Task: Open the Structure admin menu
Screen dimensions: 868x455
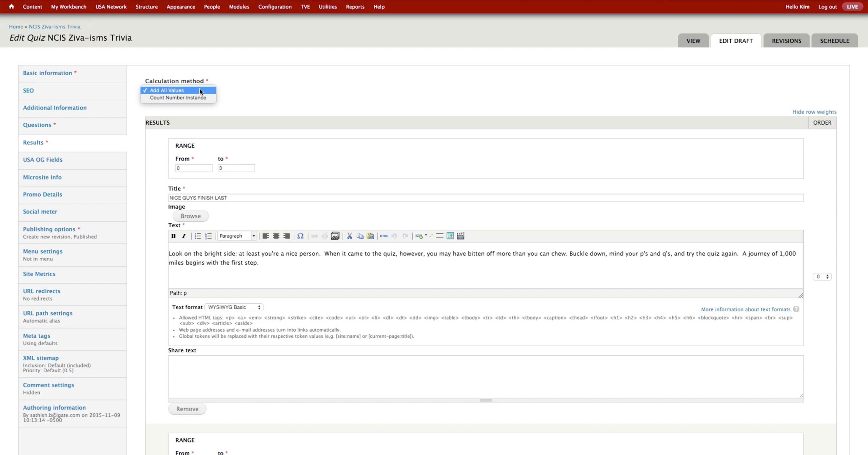Action: tap(146, 7)
